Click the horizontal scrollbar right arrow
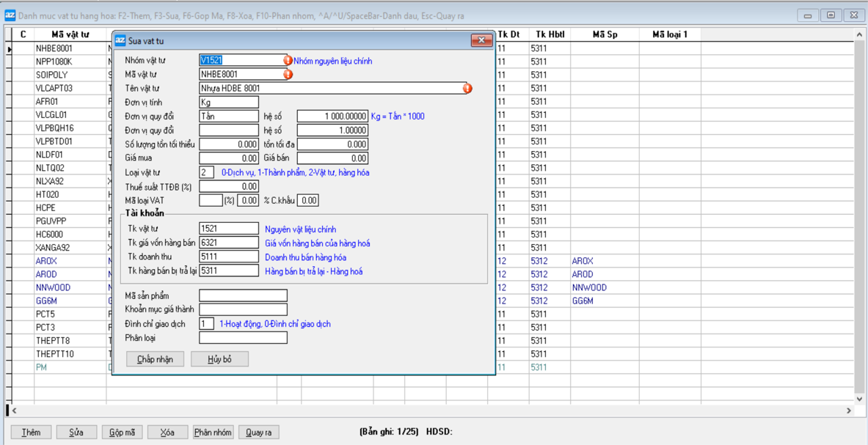Image resolution: width=868 pixels, height=445 pixels. click(849, 411)
